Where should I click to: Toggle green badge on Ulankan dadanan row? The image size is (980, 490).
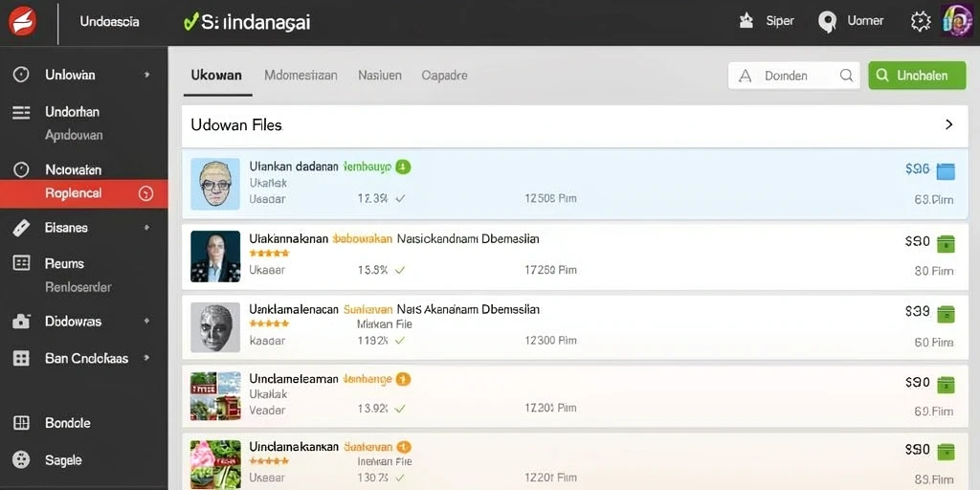(x=403, y=167)
